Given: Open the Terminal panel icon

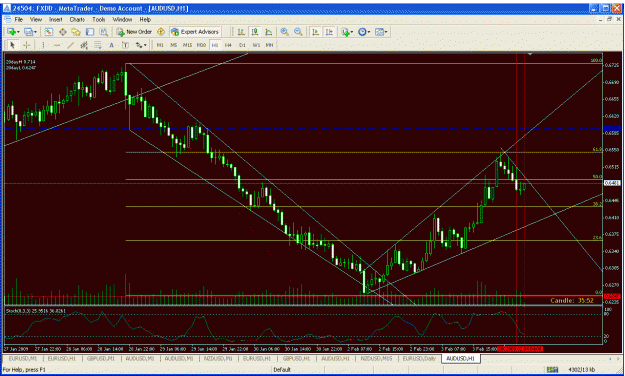Looking at the screenshot, I should click(x=90, y=32).
